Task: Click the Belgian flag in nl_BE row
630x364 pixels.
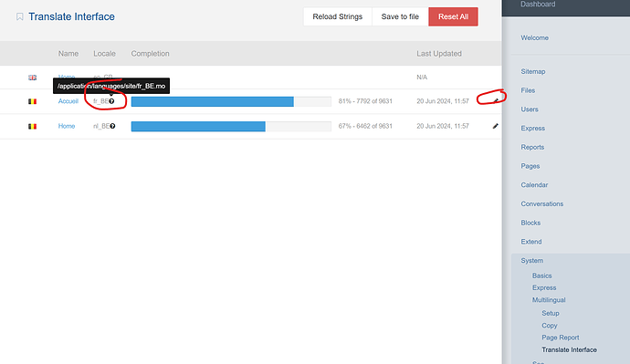Action: (x=32, y=127)
